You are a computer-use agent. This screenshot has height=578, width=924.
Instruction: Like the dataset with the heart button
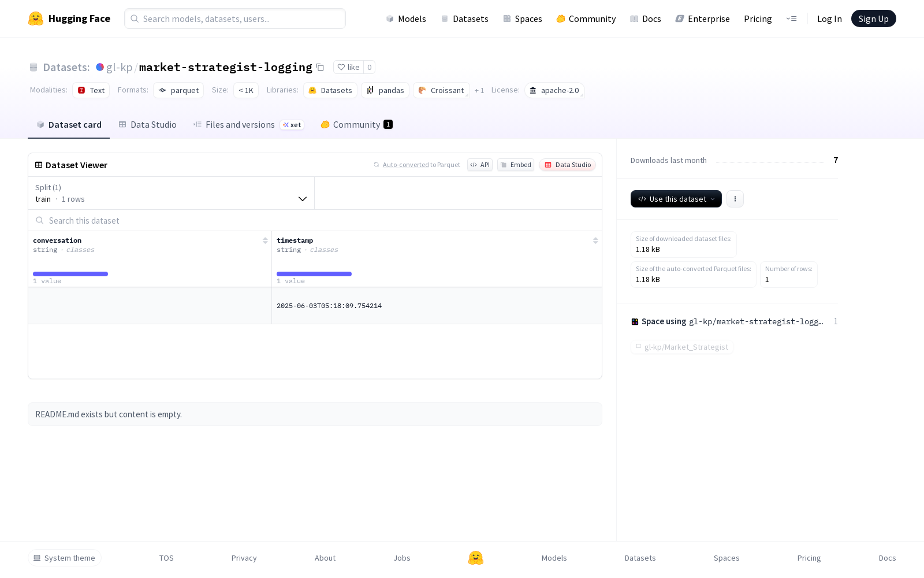click(348, 67)
